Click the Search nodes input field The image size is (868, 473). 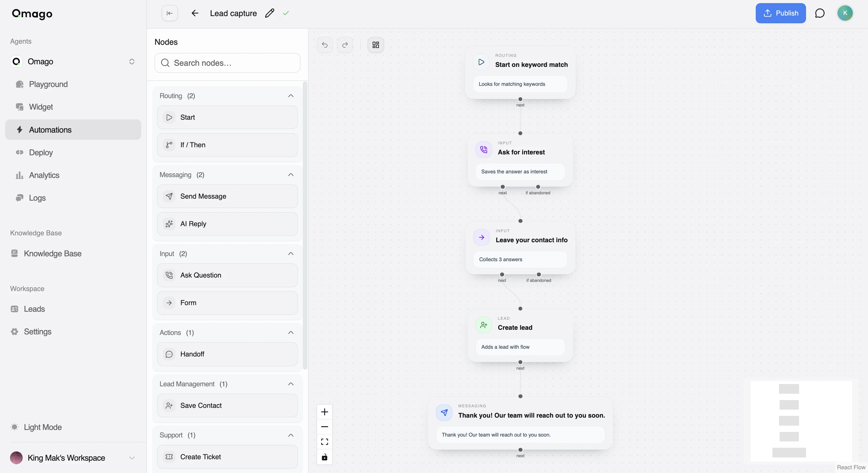[x=227, y=63]
